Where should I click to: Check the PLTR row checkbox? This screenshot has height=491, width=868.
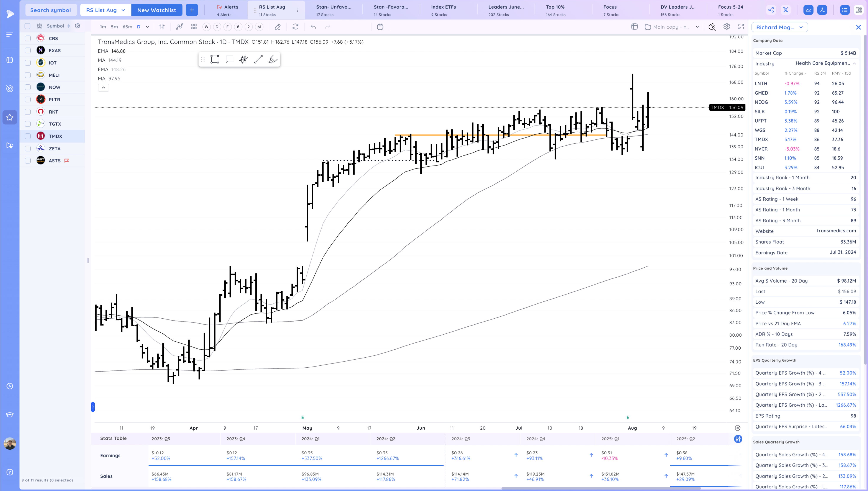pos(28,100)
